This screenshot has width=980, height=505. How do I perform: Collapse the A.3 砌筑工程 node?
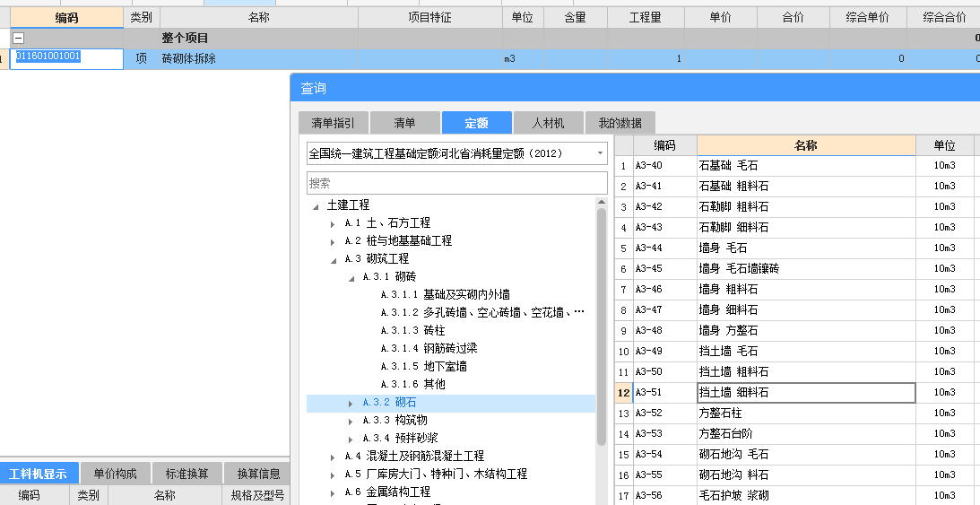[x=334, y=259]
